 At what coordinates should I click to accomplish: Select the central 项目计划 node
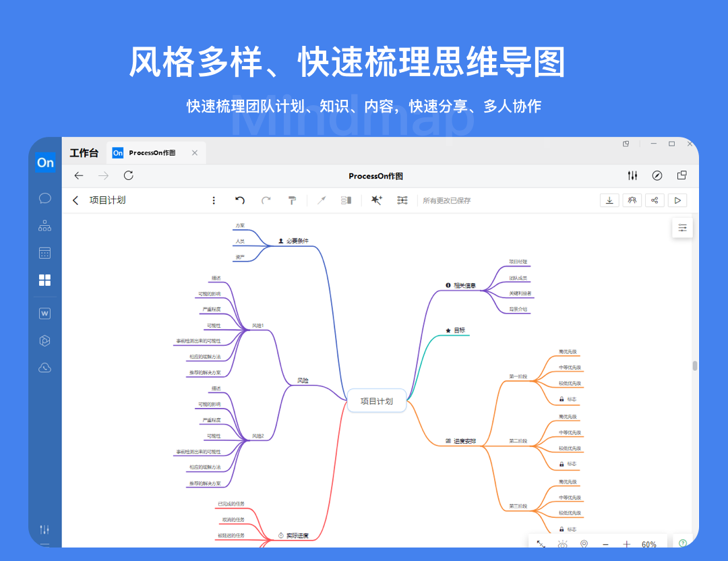coord(377,401)
